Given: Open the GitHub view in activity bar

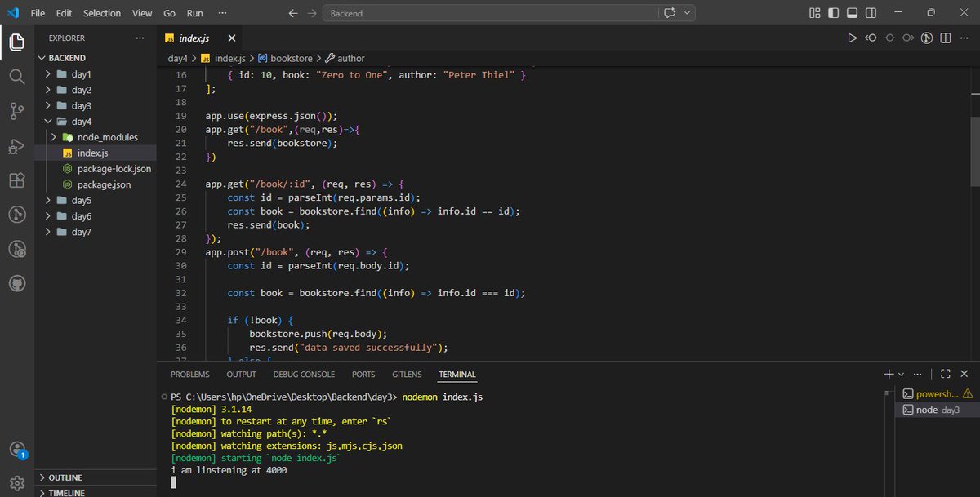Looking at the screenshot, I should pyautogui.click(x=17, y=283).
